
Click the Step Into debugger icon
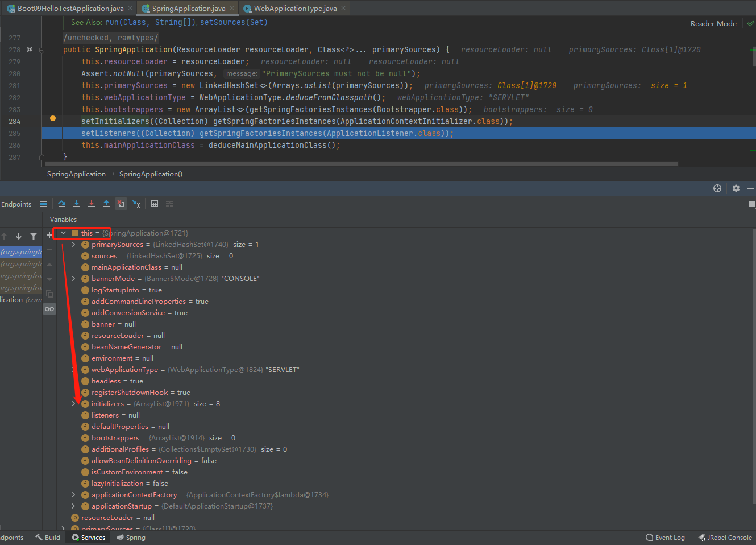pyautogui.click(x=77, y=204)
